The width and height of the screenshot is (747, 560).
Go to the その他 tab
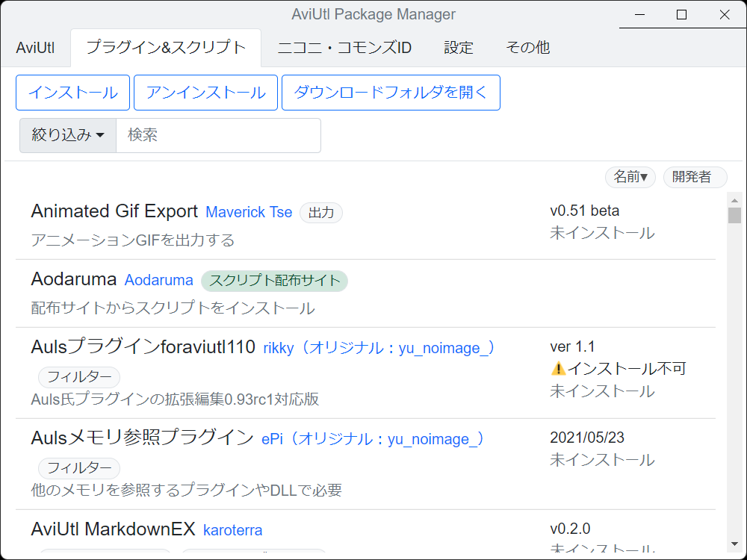[528, 48]
